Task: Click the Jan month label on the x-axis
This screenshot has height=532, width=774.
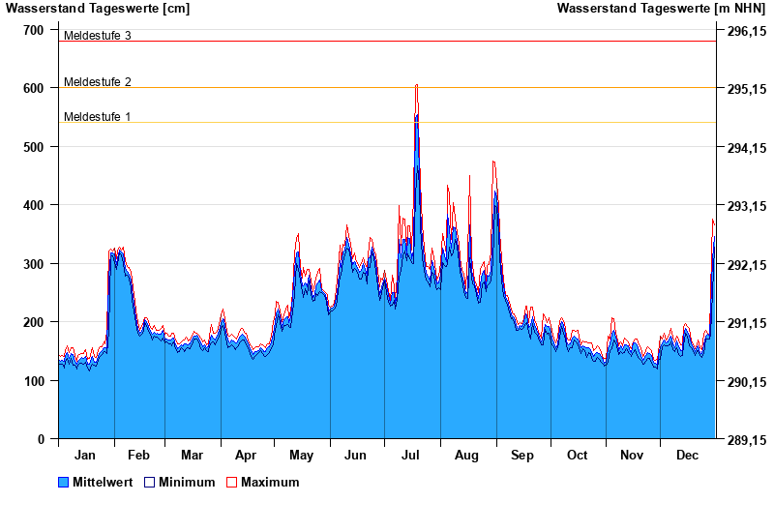Action: 85,456
